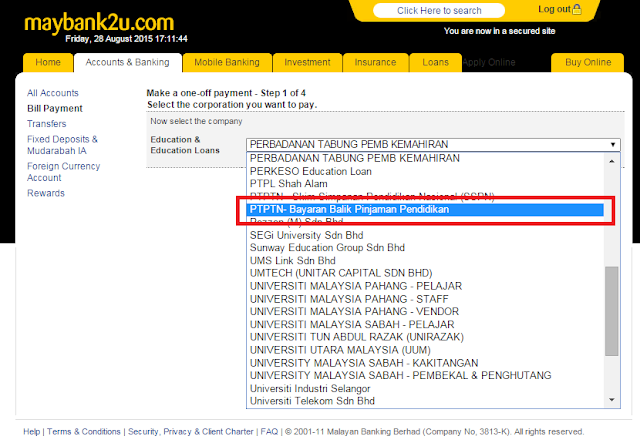Select UNIVERSITY MALAYSIA SABAH - KAKITANGAN

point(425,363)
